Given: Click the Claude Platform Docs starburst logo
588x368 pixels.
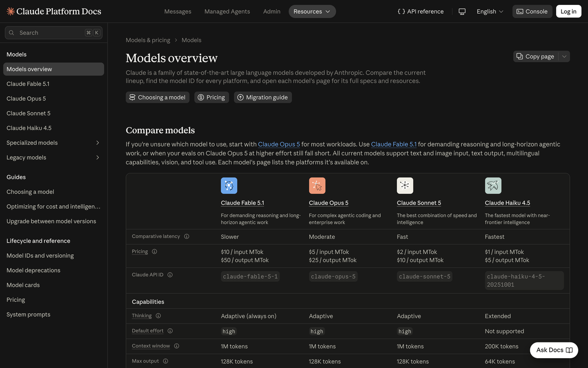Looking at the screenshot, I should pos(10,11).
